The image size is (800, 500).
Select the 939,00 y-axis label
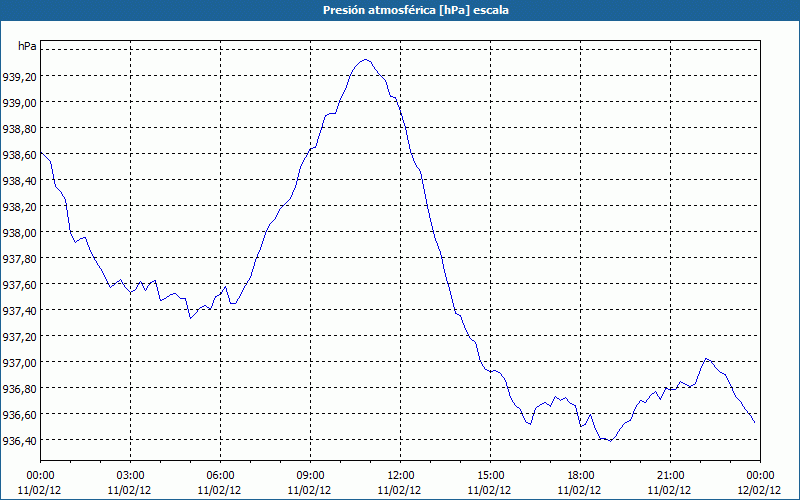(19, 103)
